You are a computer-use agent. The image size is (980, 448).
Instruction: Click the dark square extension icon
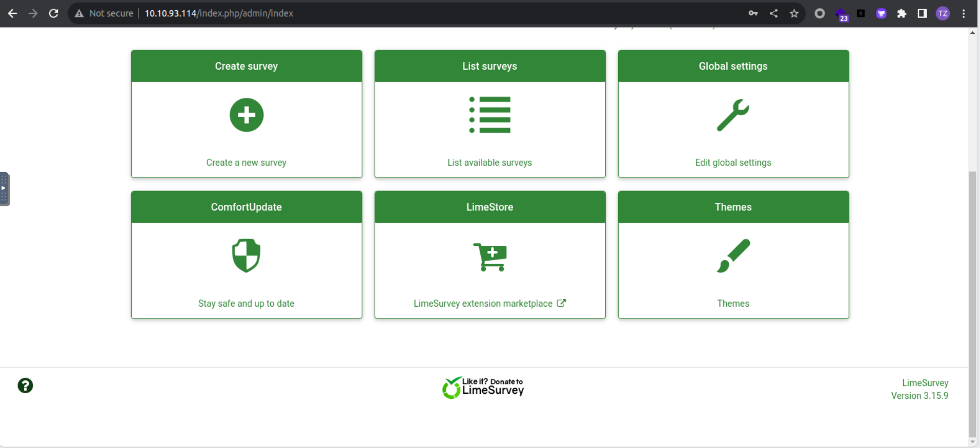pyautogui.click(x=861, y=13)
